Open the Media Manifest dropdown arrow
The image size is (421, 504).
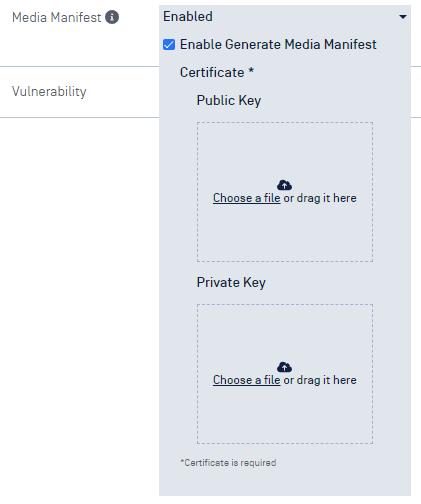tap(403, 17)
